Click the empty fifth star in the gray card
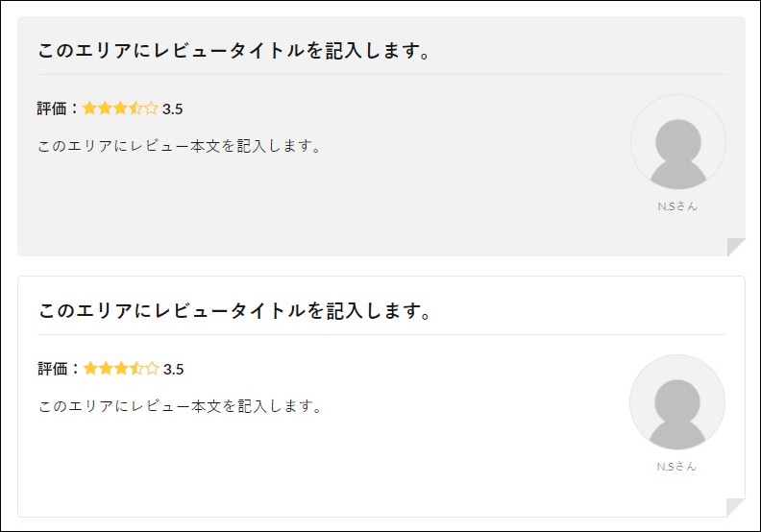 click(x=151, y=109)
